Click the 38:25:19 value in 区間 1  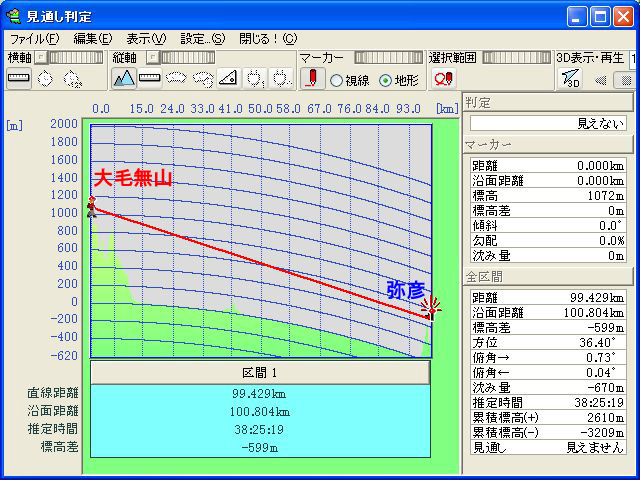259,430
